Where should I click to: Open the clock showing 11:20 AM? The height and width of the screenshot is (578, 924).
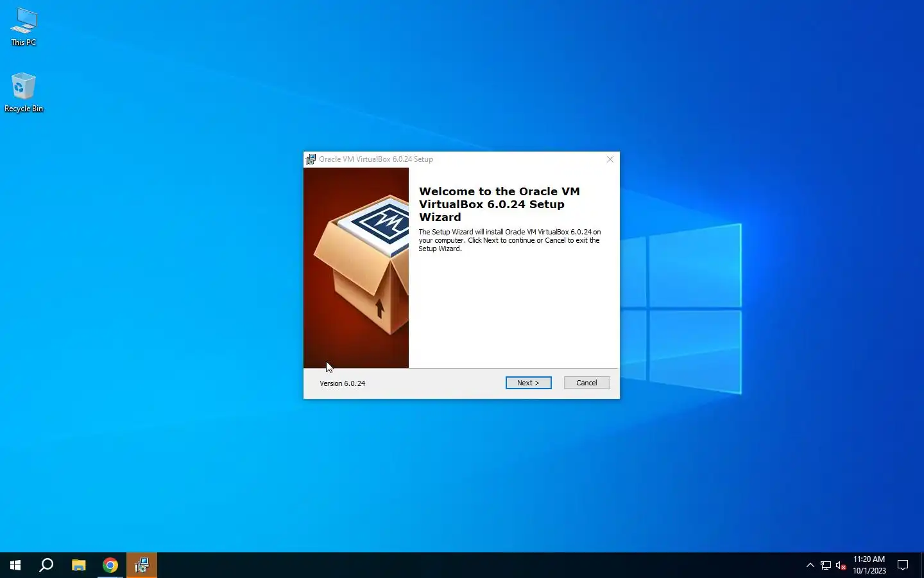[x=869, y=565]
